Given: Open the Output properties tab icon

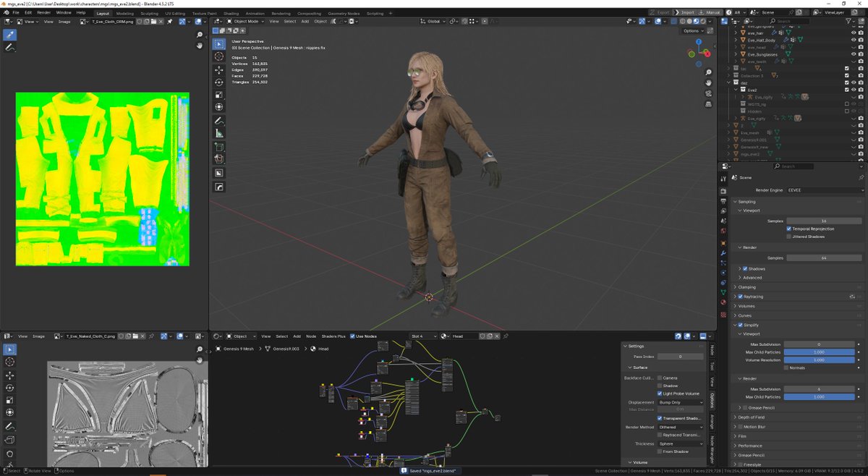Looking at the screenshot, I should pos(723,201).
